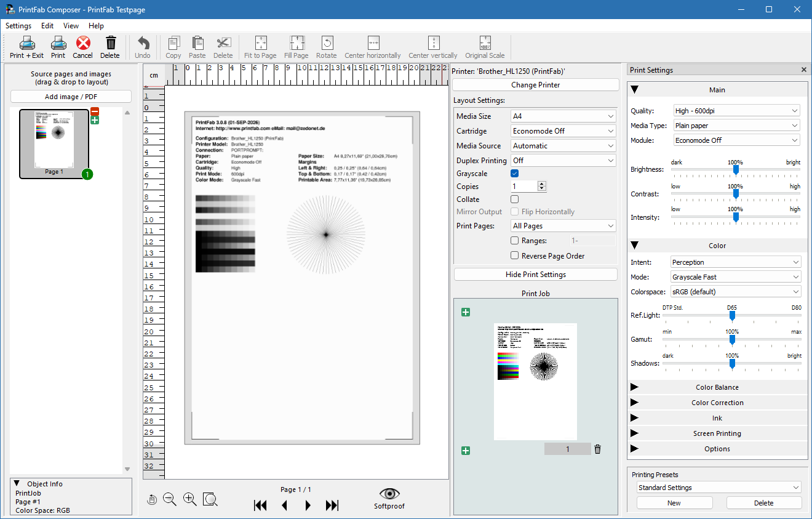Viewport: 812px width, 519px height.
Task: Open the View menu
Action: (x=71, y=26)
